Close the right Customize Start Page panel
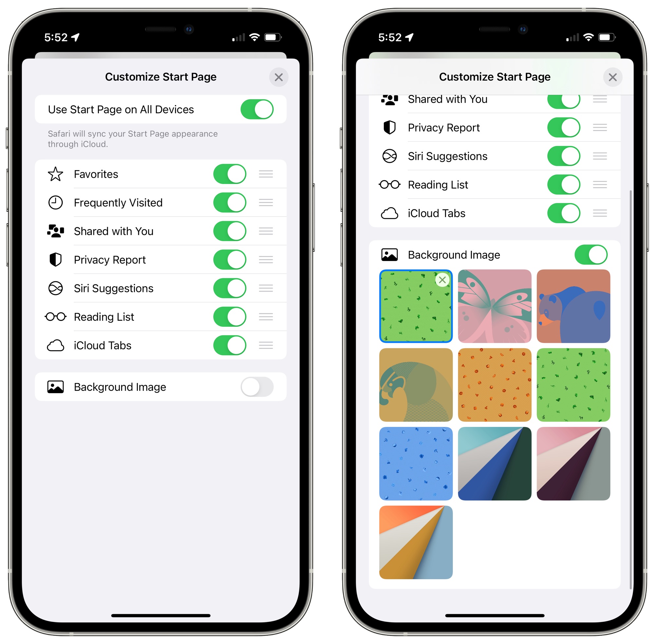The image size is (655, 644). point(612,77)
